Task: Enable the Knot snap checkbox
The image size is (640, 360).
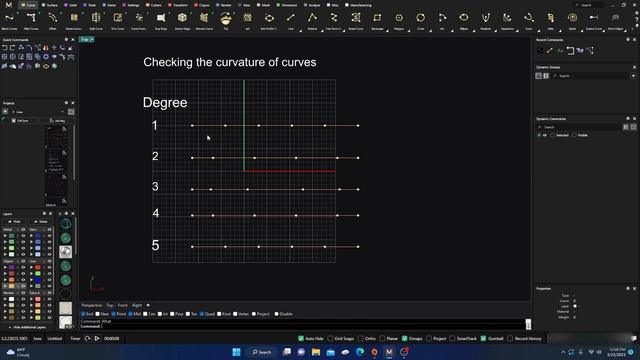Action: (x=219, y=314)
